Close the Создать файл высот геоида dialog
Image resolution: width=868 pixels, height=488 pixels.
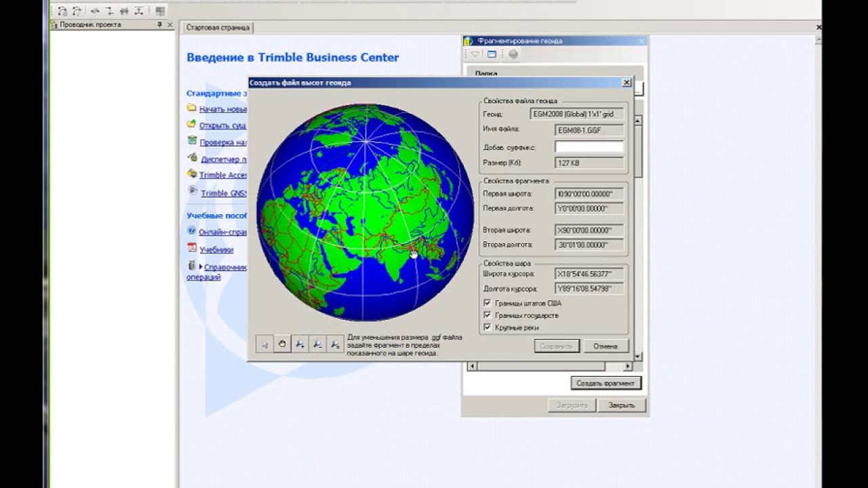pyautogui.click(x=627, y=83)
